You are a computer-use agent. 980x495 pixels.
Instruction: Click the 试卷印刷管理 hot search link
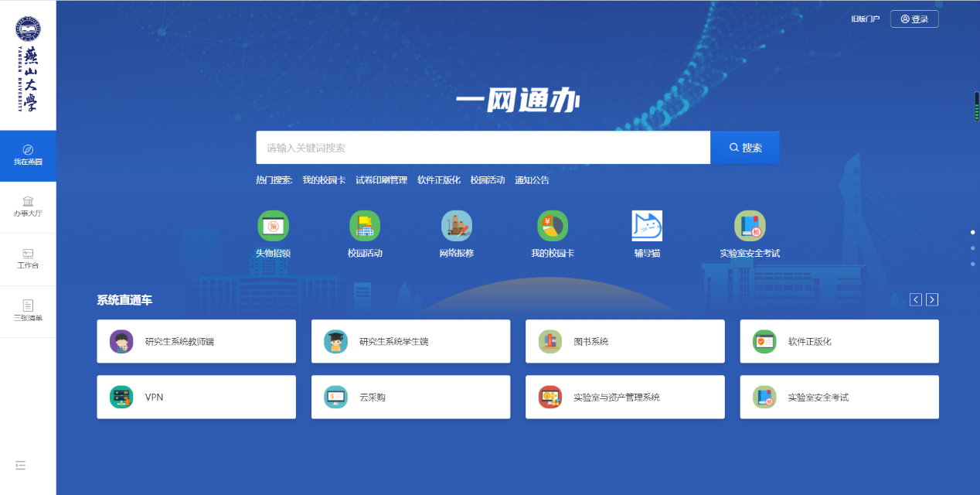pos(380,179)
